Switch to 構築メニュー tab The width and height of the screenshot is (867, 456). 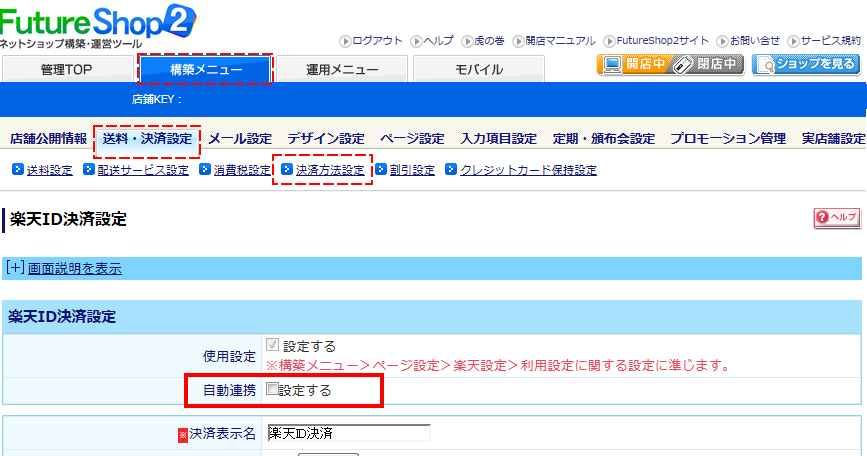tap(206, 69)
